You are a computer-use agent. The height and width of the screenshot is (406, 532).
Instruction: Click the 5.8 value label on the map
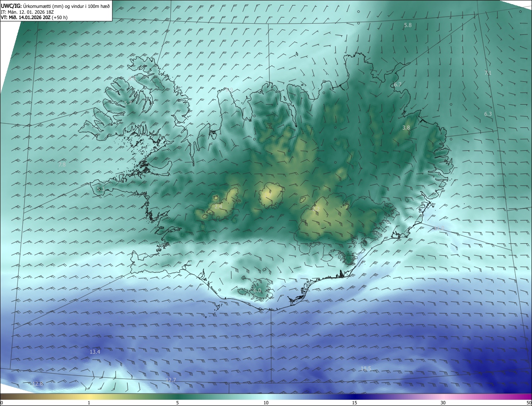[x=408, y=25]
